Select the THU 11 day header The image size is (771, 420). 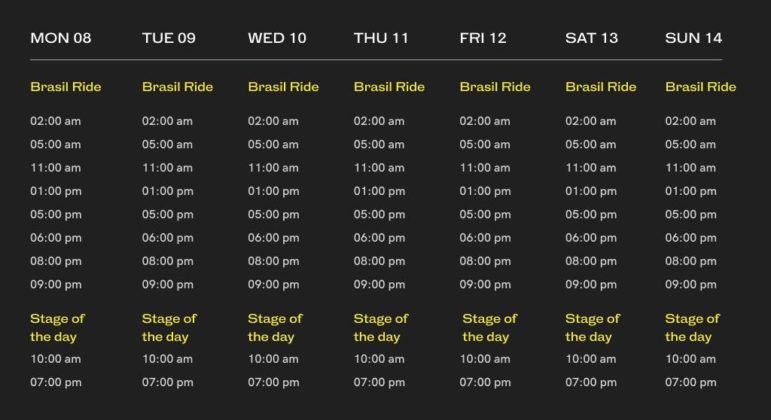click(381, 38)
